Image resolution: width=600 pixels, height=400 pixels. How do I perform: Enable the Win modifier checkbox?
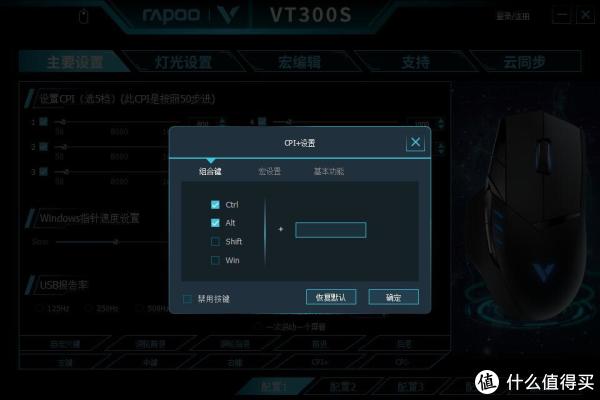click(215, 260)
